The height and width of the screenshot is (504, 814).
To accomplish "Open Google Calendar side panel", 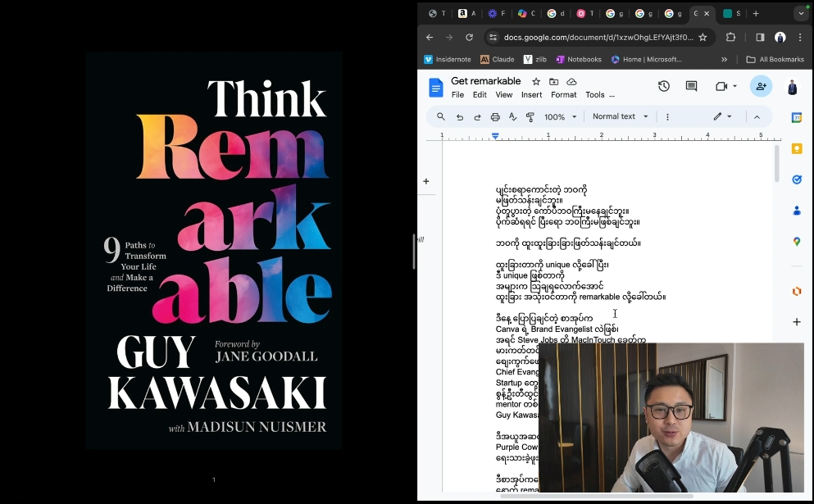I will pyautogui.click(x=797, y=118).
